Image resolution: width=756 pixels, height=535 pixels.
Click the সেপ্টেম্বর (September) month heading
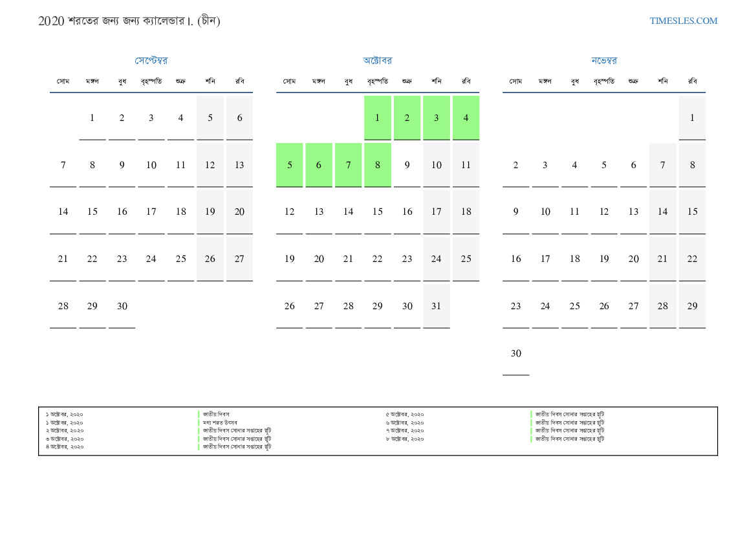151,60
